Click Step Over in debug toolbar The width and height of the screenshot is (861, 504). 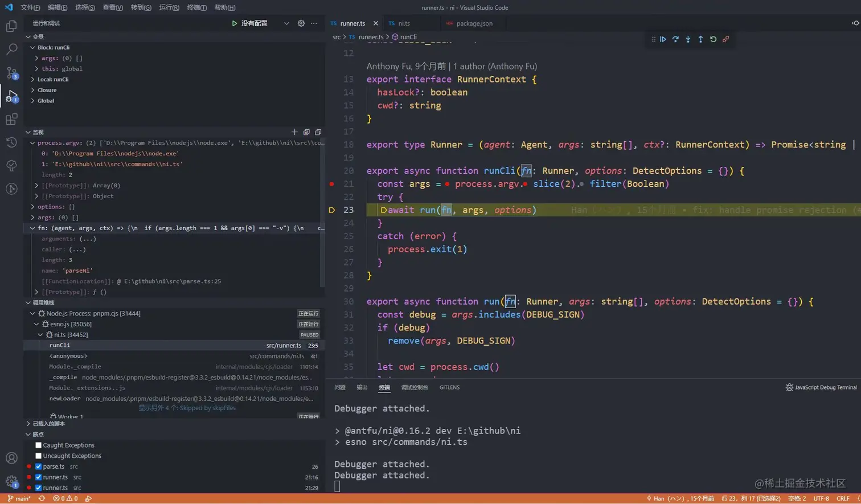(675, 39)
